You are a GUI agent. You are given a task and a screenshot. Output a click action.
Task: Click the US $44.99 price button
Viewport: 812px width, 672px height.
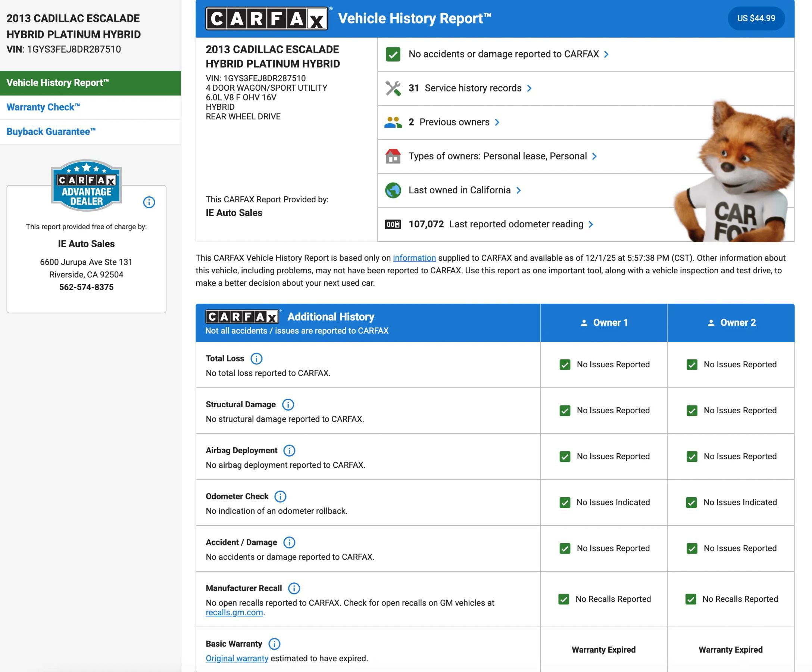[756, 18]
